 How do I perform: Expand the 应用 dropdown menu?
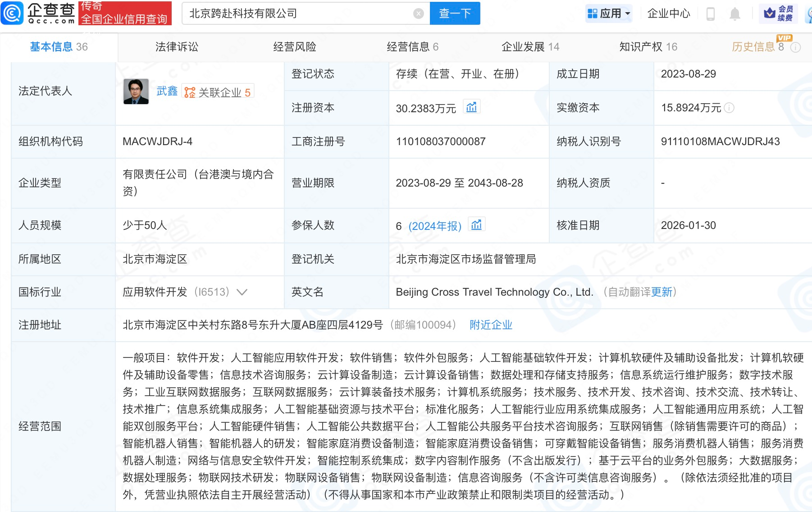[609, 14]
